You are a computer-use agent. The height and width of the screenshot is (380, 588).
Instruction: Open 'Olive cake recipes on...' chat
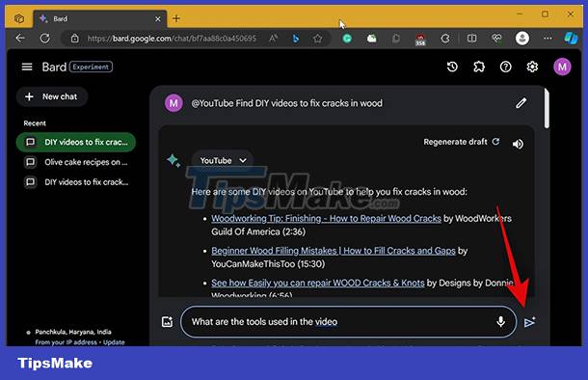tap(76, 162)
